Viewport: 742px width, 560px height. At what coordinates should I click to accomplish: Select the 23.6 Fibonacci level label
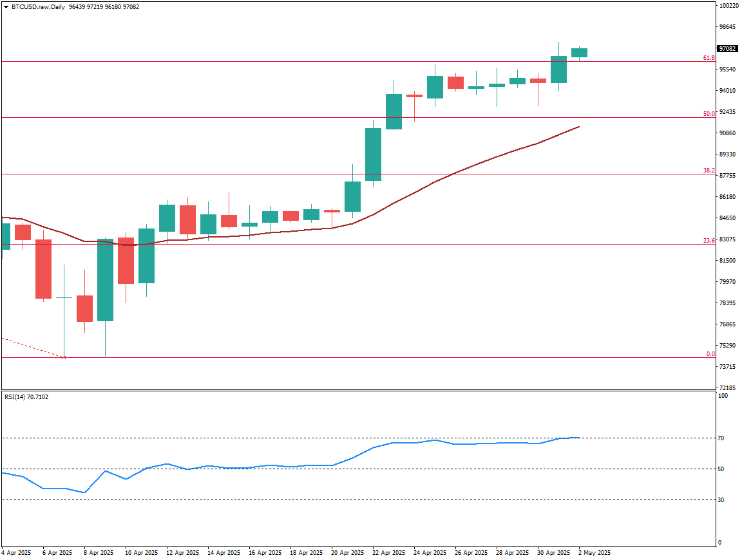[x=709, y=241]
